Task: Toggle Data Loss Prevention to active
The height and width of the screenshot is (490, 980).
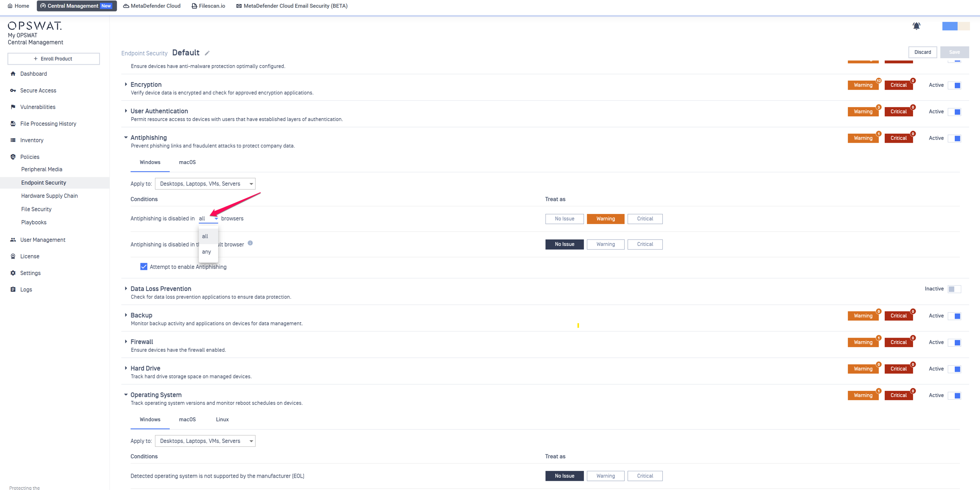Action: tap(954, 289)
